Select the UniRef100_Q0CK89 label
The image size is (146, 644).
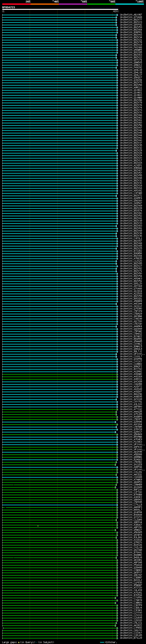click(131, 382)
